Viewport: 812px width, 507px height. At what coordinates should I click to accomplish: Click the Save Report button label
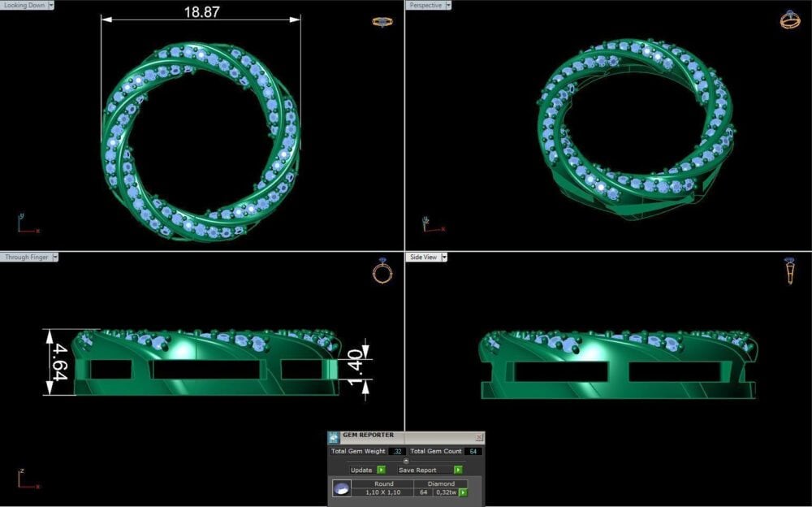coord(417,470)
